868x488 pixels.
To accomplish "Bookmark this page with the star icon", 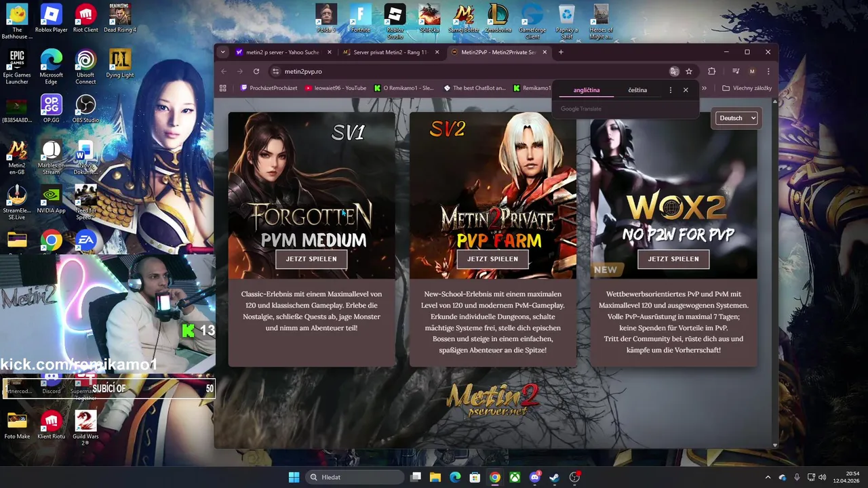I will (689, 71).
